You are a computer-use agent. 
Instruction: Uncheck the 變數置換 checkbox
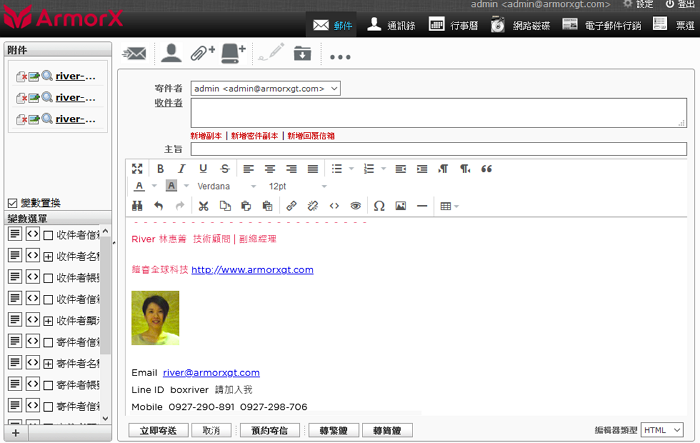pyautogui.click(x=12, y=202)
